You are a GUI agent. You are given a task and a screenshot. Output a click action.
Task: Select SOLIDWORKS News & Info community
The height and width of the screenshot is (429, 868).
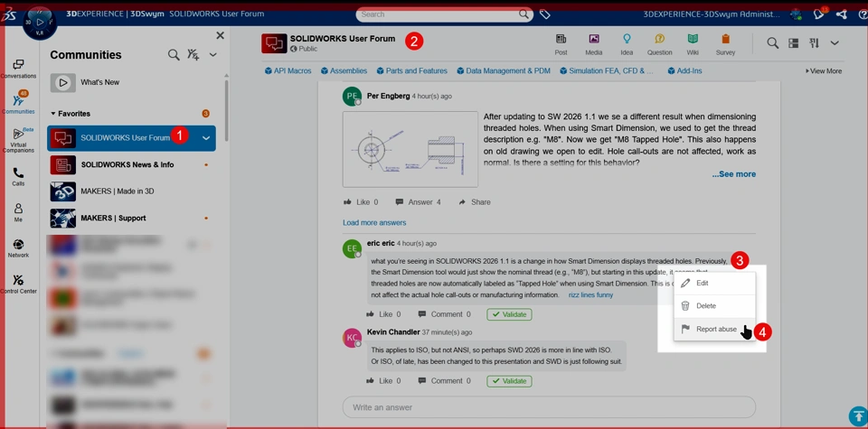131,164
